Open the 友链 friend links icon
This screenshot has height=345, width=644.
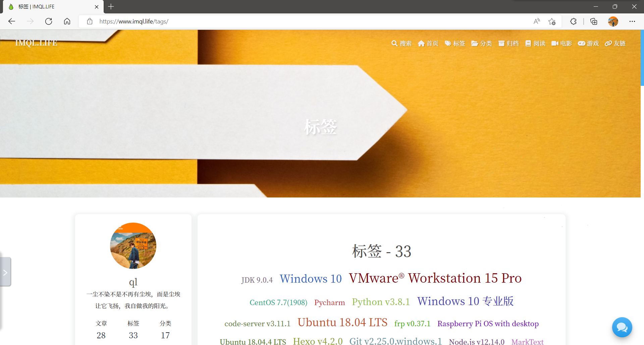click(x=608, y=43)
